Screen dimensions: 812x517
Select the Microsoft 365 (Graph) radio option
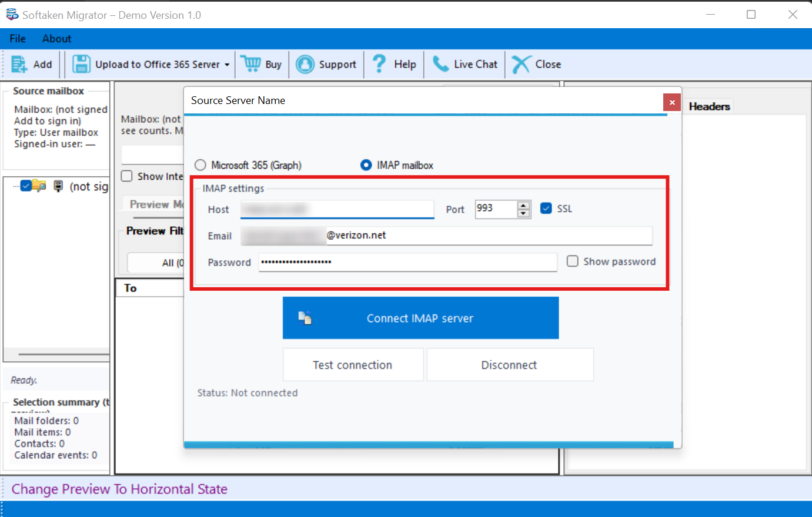pos(201,165)
